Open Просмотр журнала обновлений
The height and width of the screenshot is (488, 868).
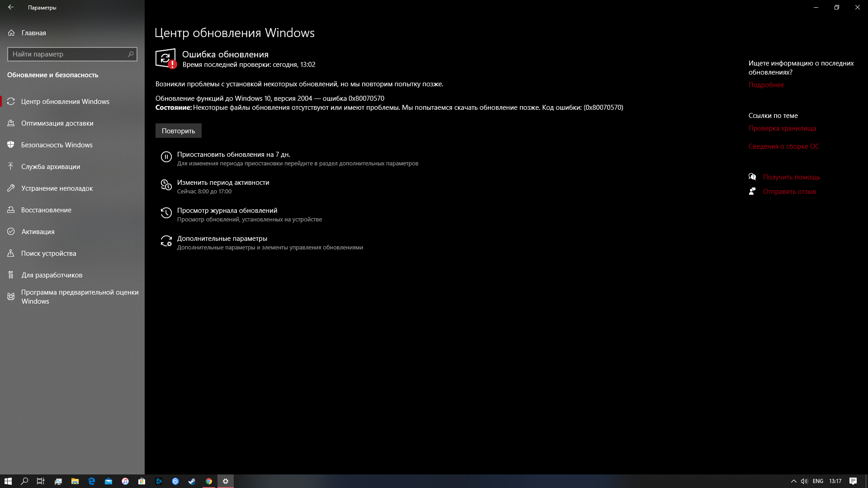pos(227,211)
